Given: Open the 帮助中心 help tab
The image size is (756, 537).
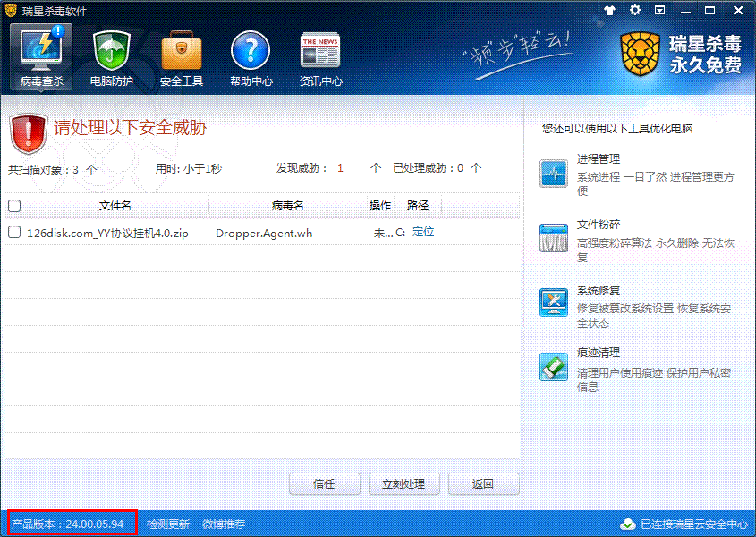Looking at the screenshot, I should click(251, 59).
